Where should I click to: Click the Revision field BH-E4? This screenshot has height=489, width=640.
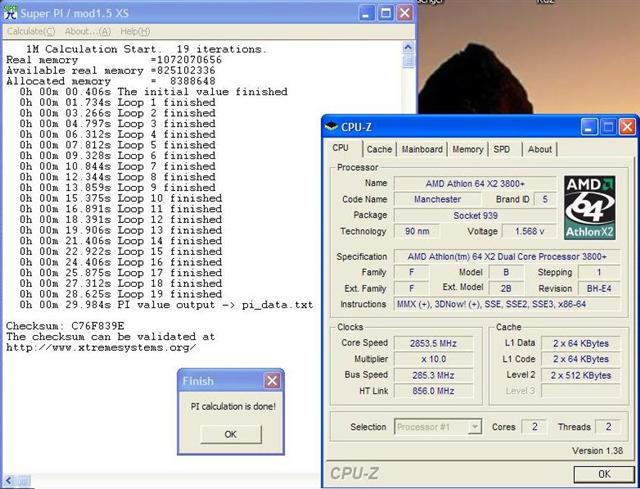coord(599,289)
